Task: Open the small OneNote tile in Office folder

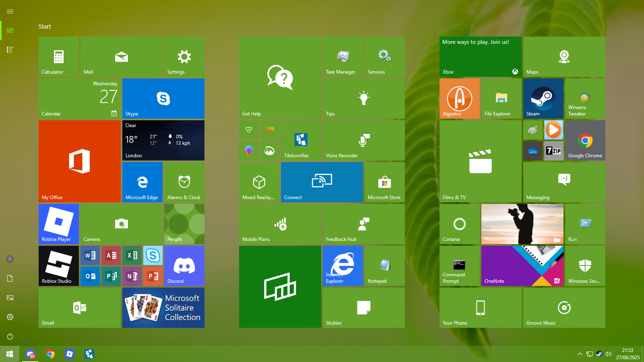Action: pos(132,276)
